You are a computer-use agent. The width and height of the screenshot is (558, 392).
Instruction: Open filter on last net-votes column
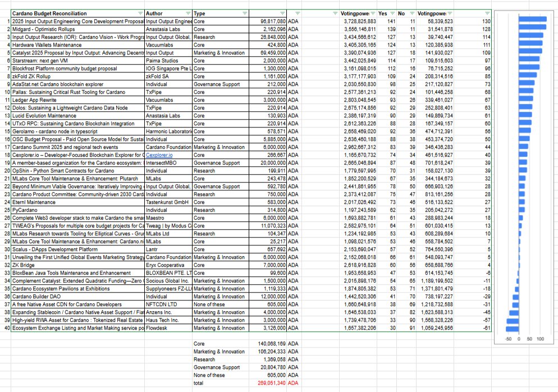pos(487,13)
